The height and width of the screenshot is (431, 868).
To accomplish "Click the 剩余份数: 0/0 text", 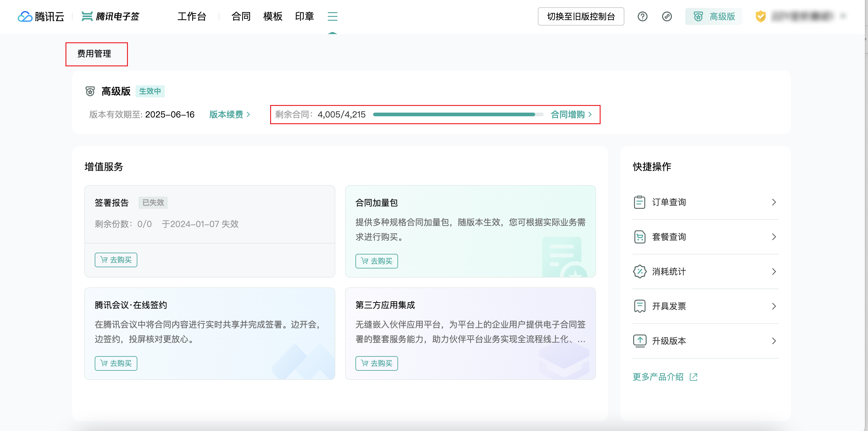I will (x=123, y=224).
